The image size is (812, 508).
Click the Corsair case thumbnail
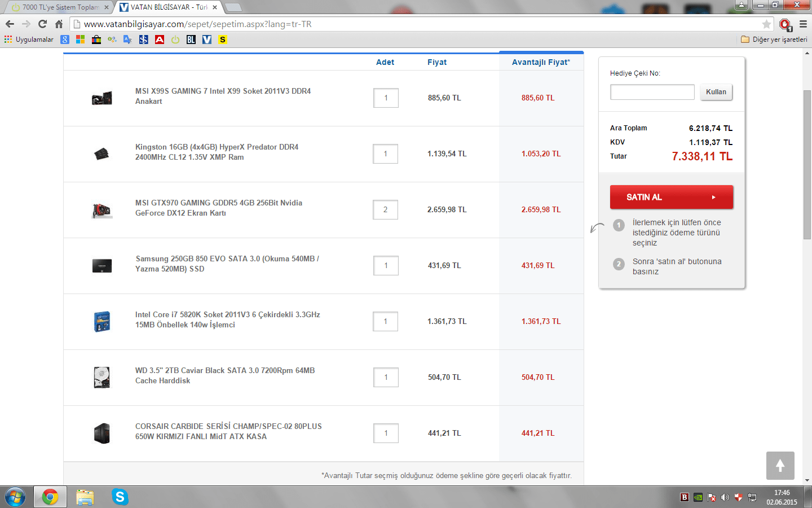(102, 433)
